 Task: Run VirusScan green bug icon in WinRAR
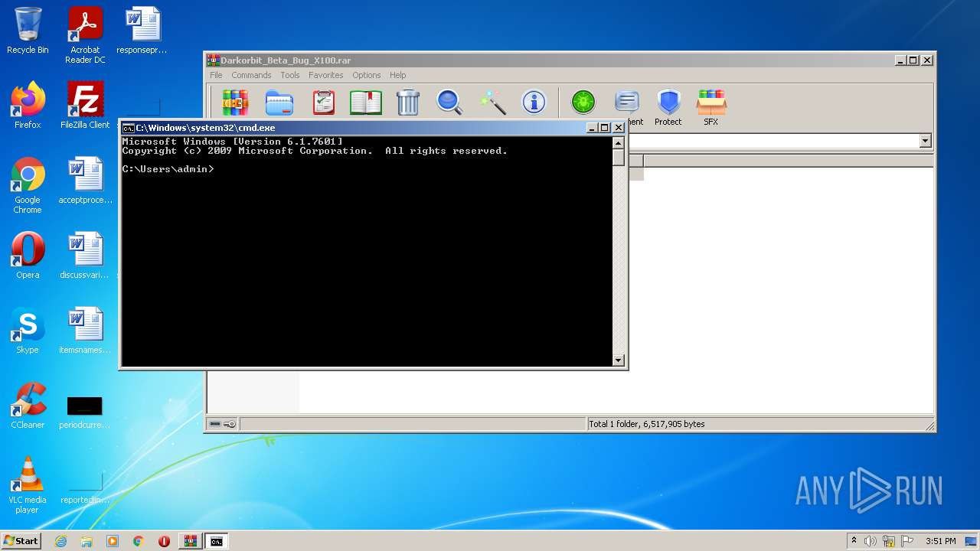583,102
